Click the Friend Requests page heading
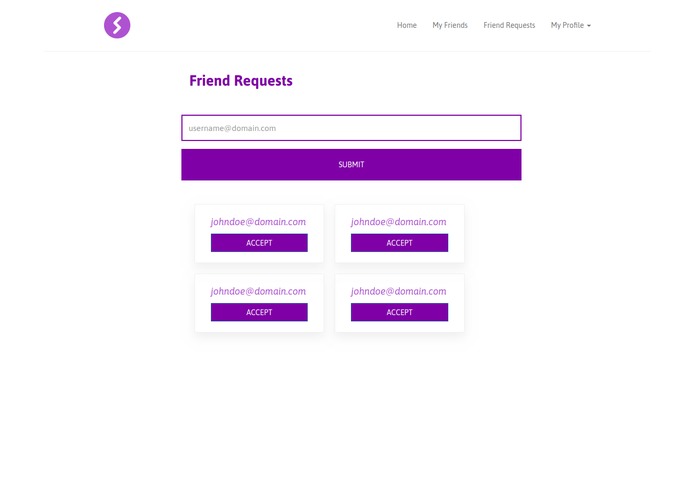 241,81
